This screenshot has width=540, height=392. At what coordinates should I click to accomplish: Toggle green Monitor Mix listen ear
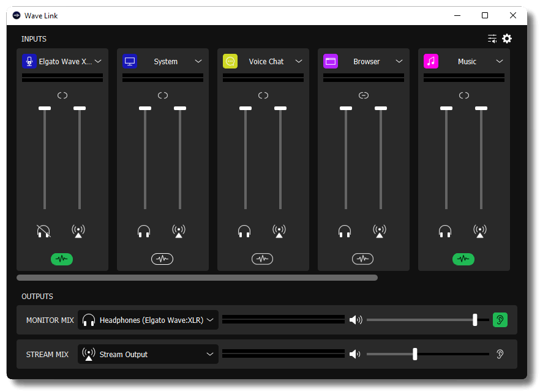point(500,320)
